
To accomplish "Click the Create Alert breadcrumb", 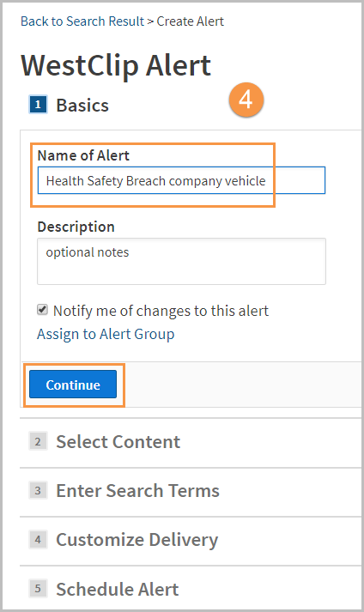I will [191, 21].
